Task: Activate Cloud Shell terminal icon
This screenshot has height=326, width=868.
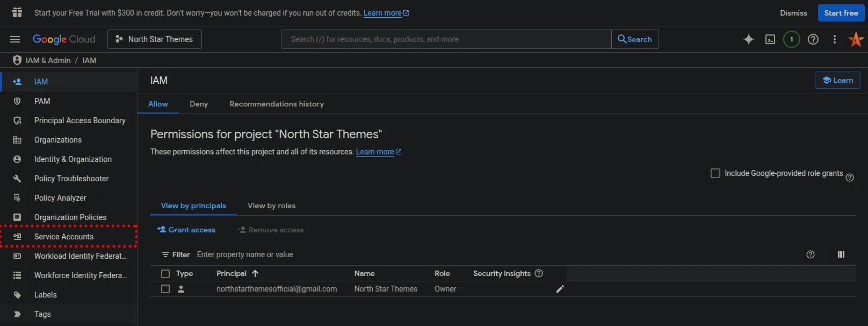Action: click(770, 39)
